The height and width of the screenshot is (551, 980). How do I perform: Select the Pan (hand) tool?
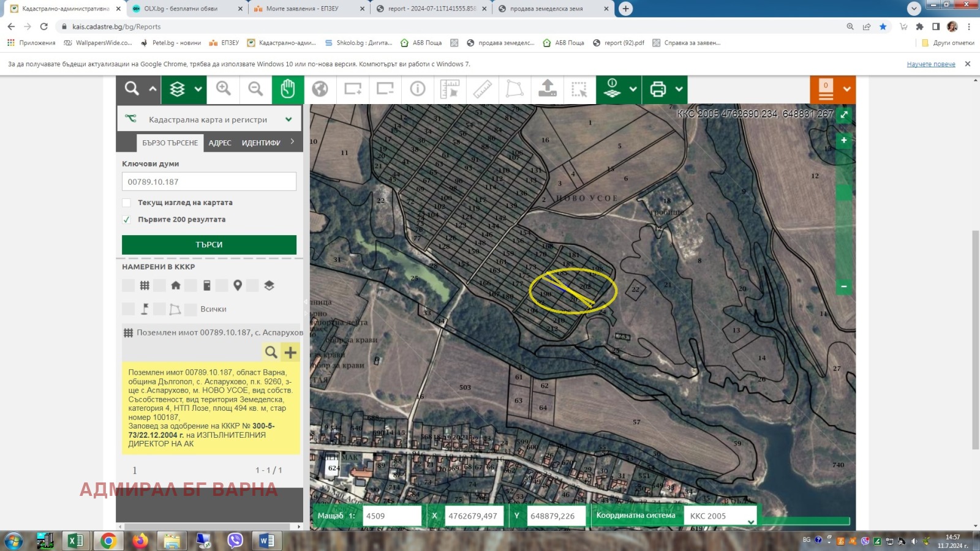point(288,89)
